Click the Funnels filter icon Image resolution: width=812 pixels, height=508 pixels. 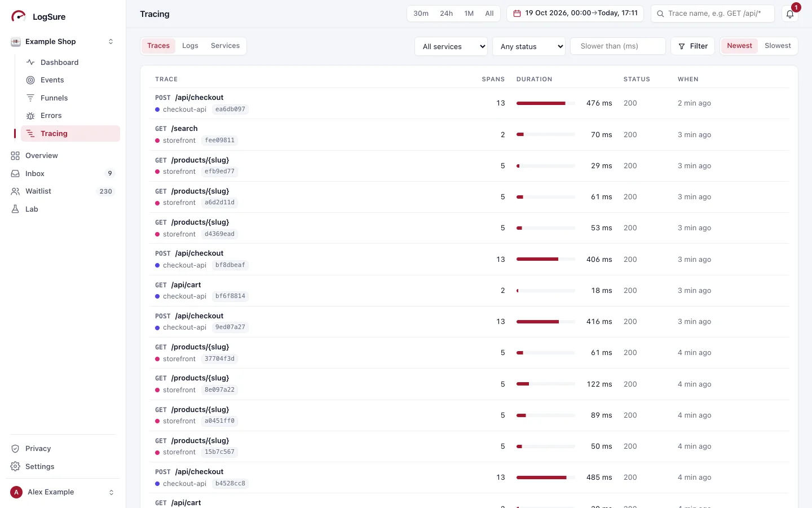30,98
